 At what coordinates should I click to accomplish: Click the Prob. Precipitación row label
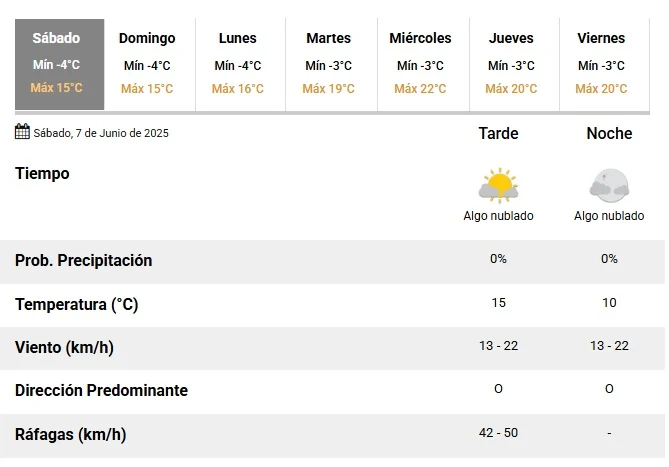84,261
